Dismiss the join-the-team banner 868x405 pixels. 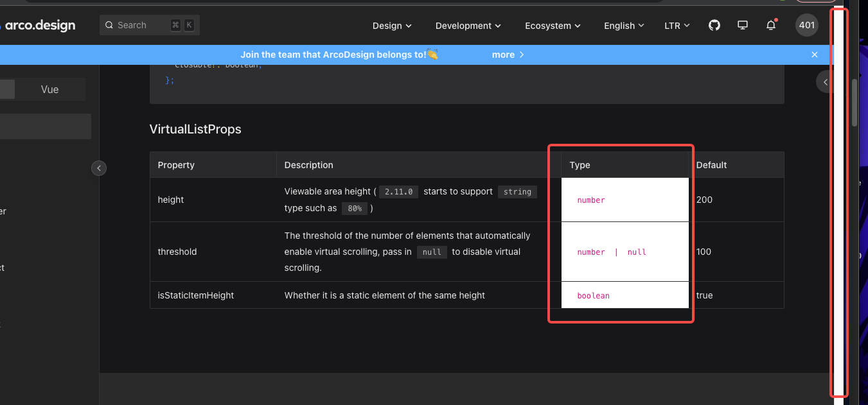point(815,55)
